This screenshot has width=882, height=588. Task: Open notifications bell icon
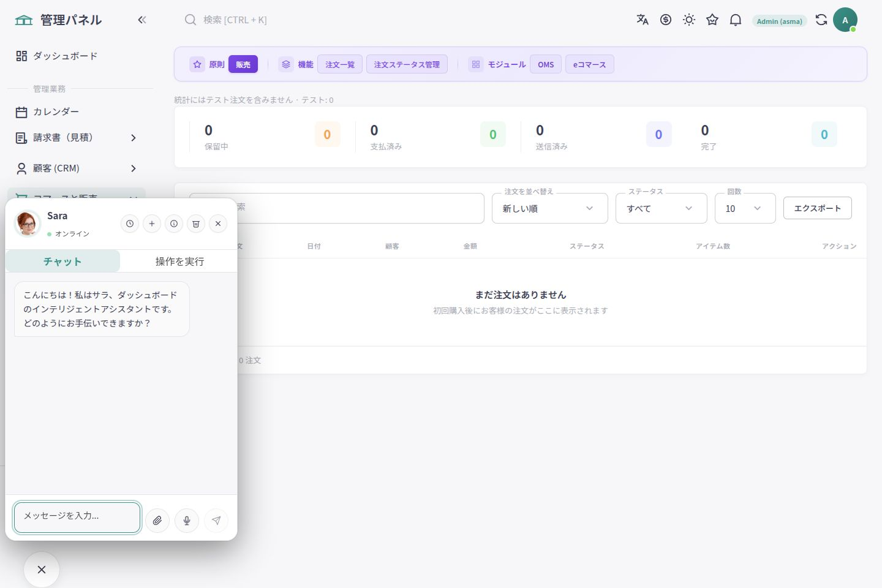pos(736,20)
